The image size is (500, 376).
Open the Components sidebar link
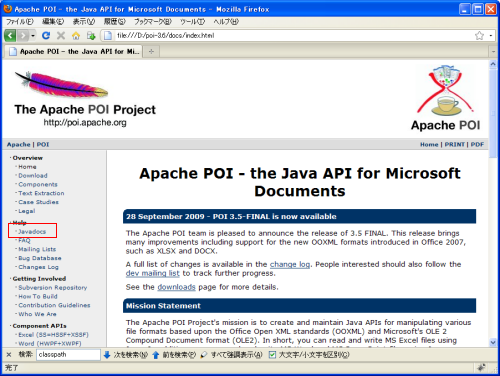tap(38, 184)
